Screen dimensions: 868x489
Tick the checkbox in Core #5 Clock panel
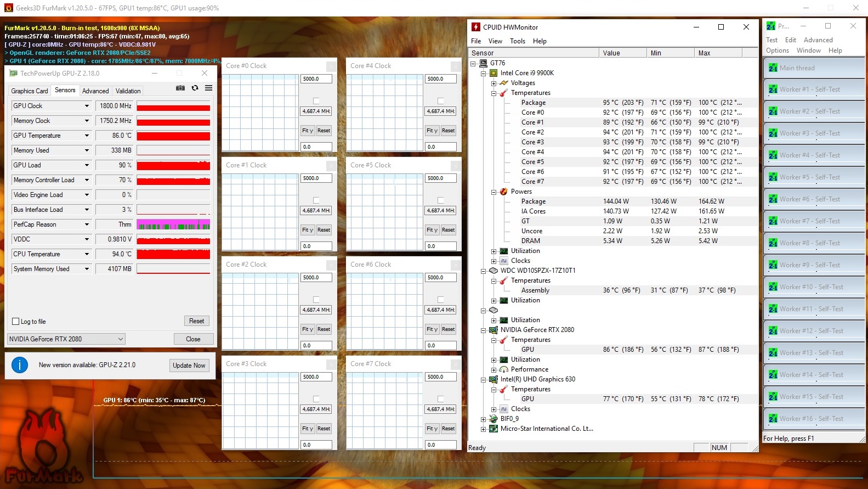click(x=441, y=200)
